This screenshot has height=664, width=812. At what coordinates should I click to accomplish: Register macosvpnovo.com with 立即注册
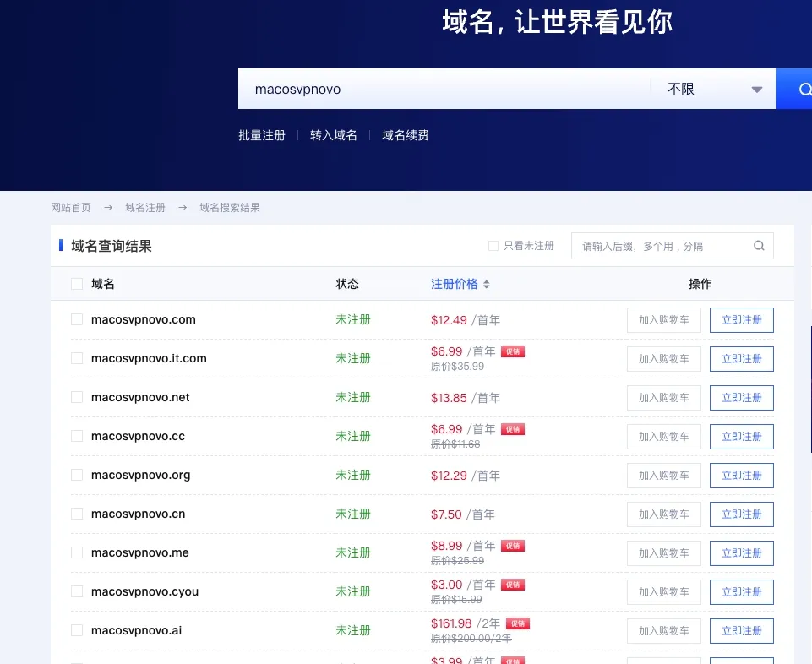pos(742,320)
